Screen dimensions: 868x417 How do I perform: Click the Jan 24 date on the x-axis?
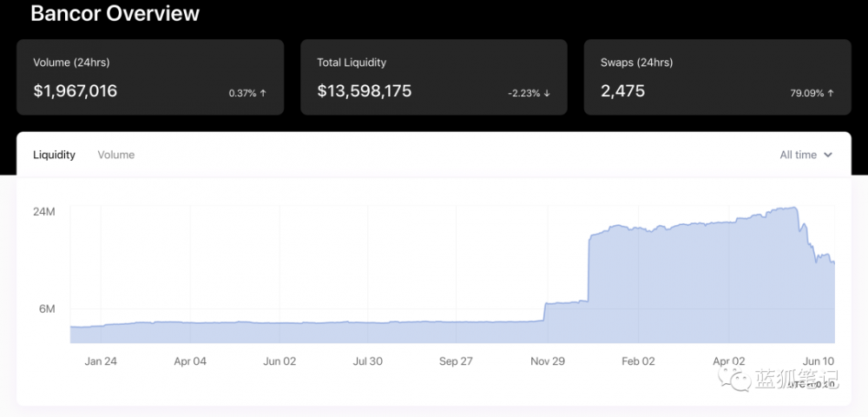(x=101, y=361)
